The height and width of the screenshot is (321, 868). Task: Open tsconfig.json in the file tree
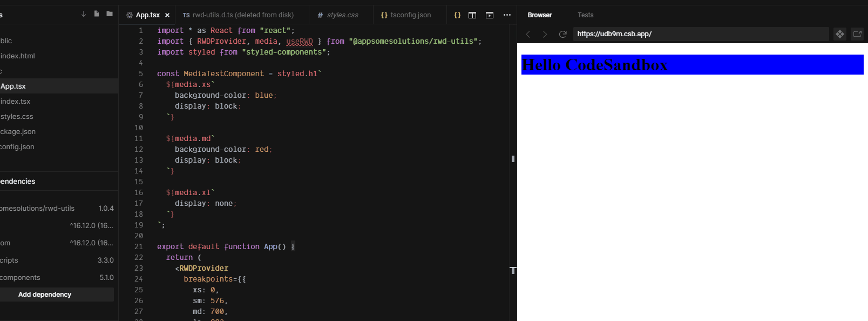point(59,147)
